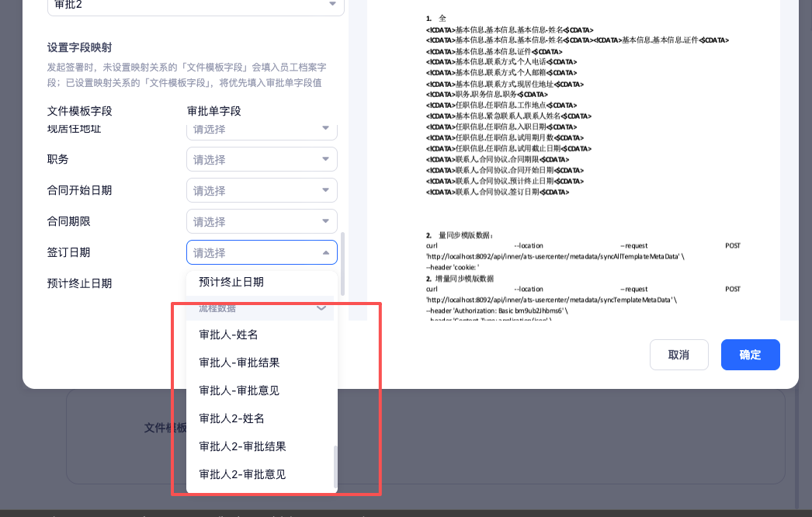Choose 审批人2-审批结果 from the list
This screenshot has height=517, width=812.
(x=242, y=446)
